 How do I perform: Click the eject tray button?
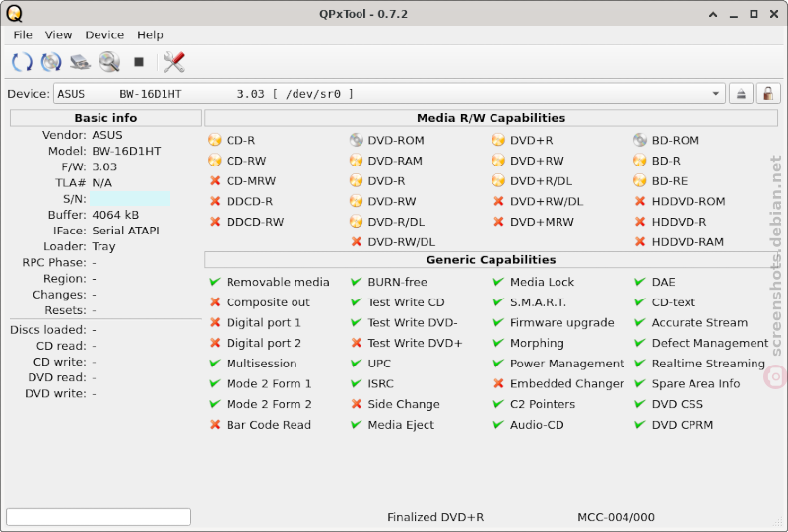pos(741,94)
